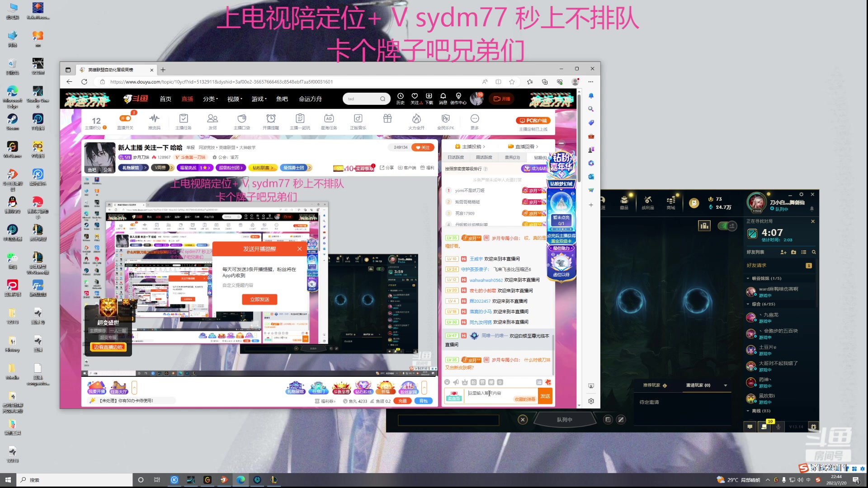Toggle the party open/closed switch in League client

point(727,225)
